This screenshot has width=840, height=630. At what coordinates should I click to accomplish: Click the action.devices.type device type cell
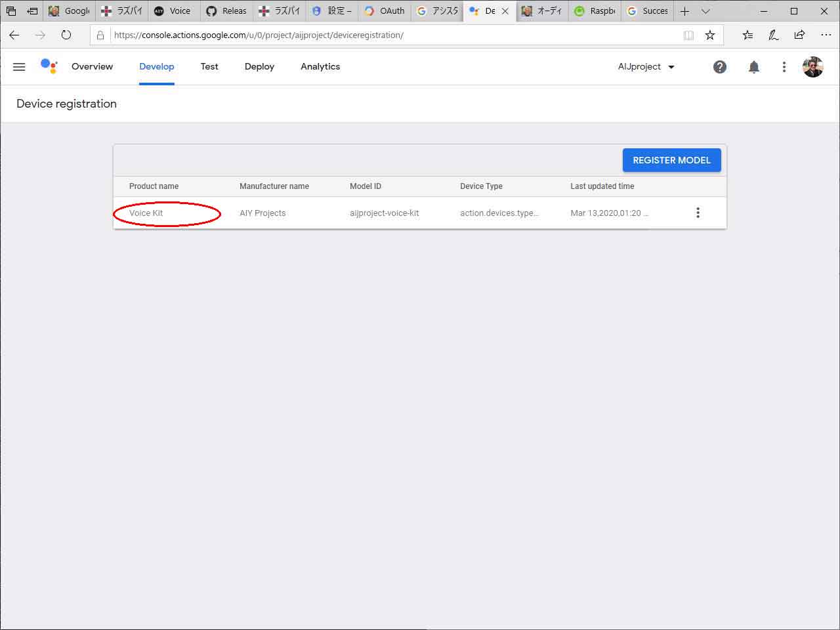point(499,213)
